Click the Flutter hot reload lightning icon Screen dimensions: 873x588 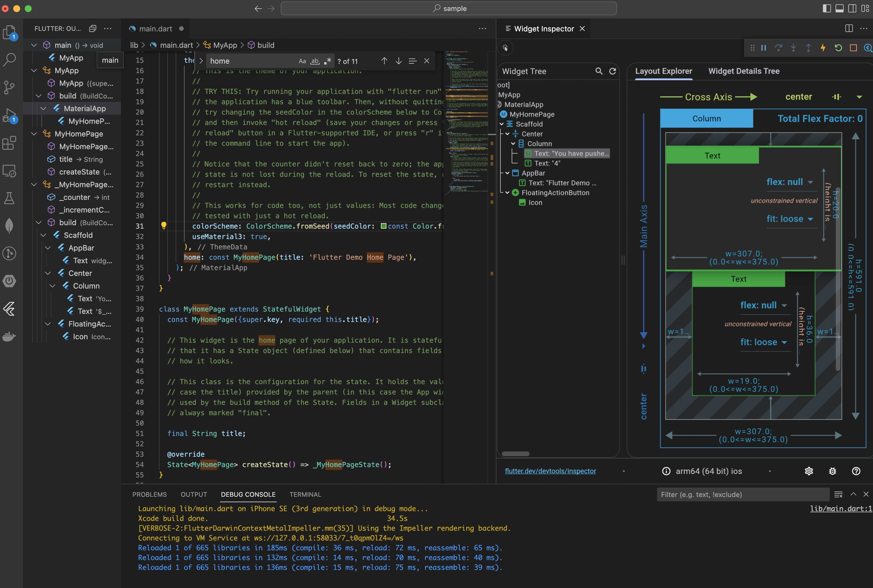point(823,48)
